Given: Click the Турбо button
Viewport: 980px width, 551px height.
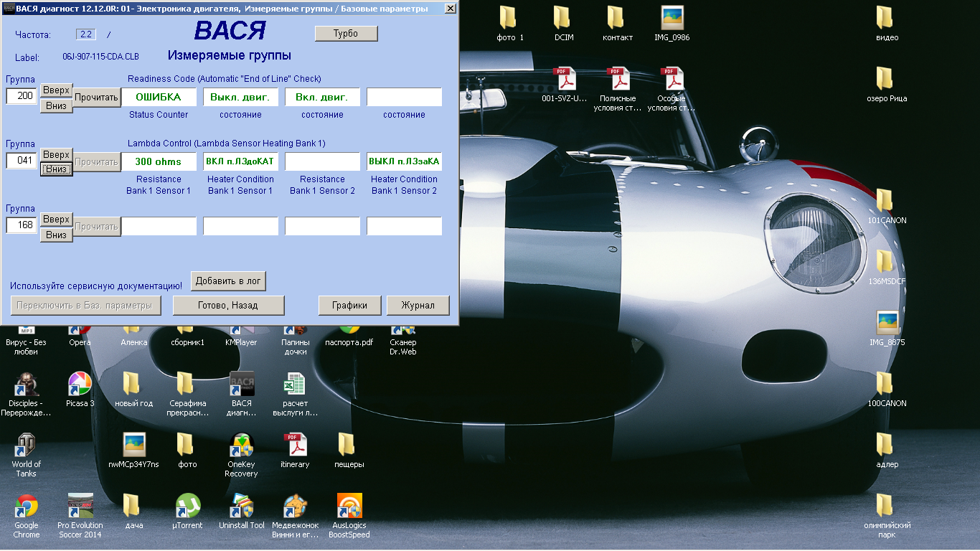Looking at the screenshot, I should [346, 34].
